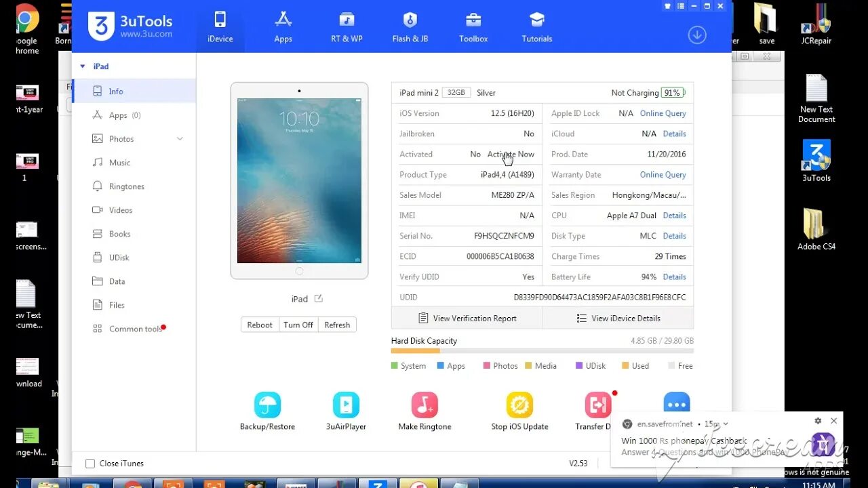Click the edit device name icon

tap(318, 298)
